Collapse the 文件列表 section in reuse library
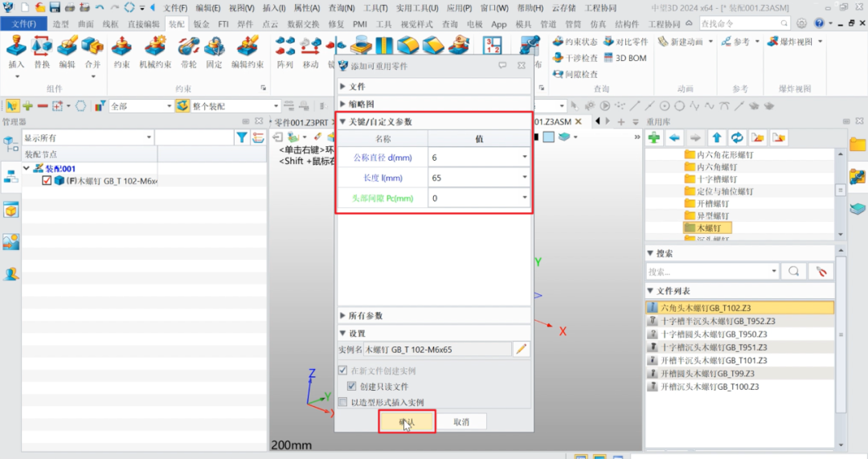 650,291
